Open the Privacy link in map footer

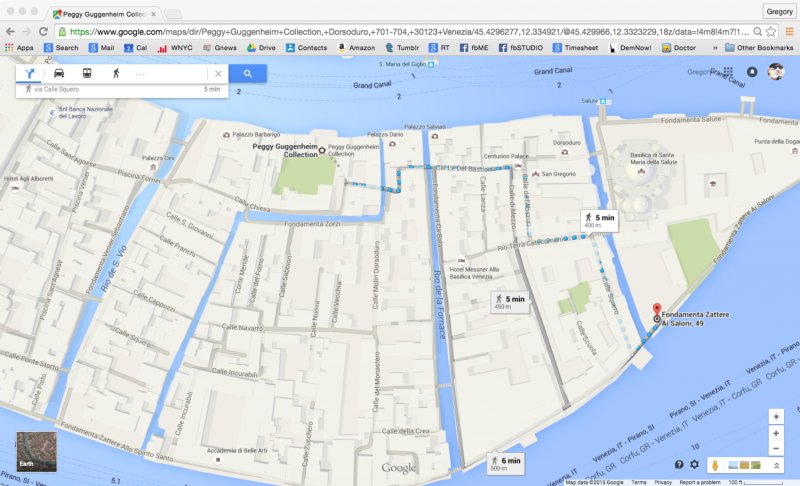coord(663,482)
